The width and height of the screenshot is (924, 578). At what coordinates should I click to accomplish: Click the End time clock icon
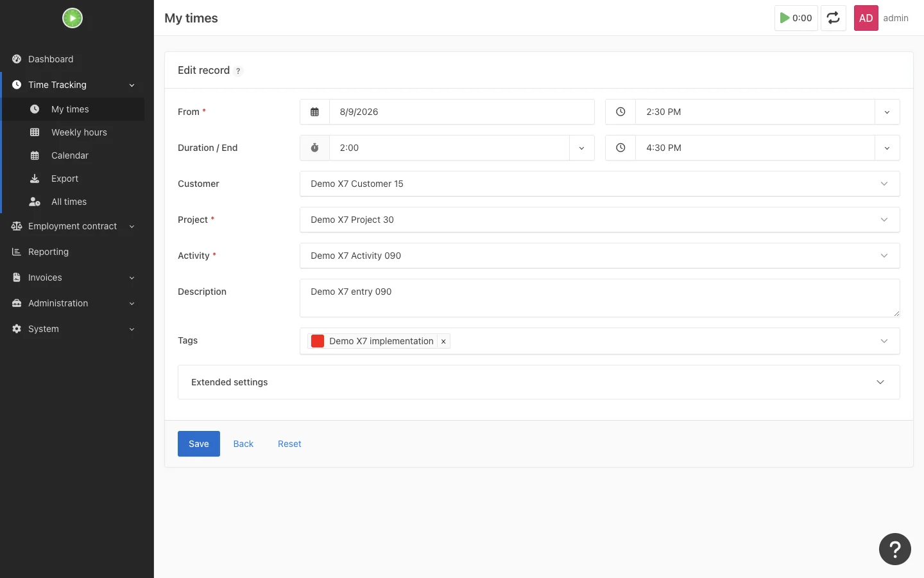[620, 148]
